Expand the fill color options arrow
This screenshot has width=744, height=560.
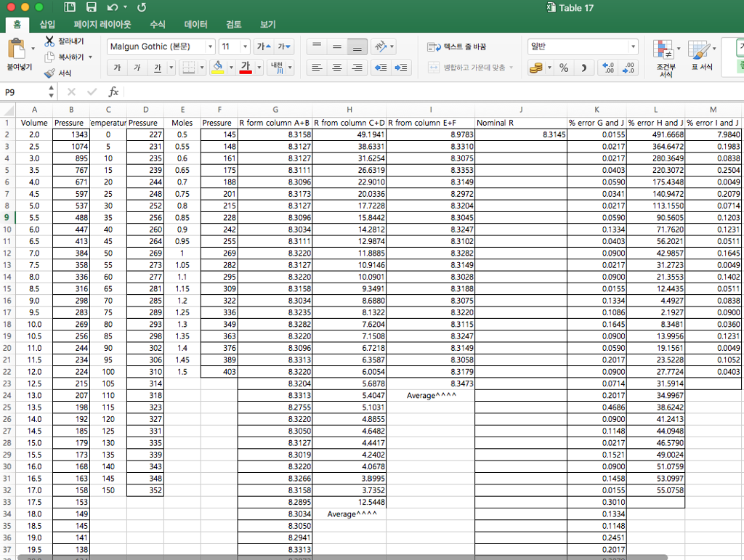click(x=231, y=68)
